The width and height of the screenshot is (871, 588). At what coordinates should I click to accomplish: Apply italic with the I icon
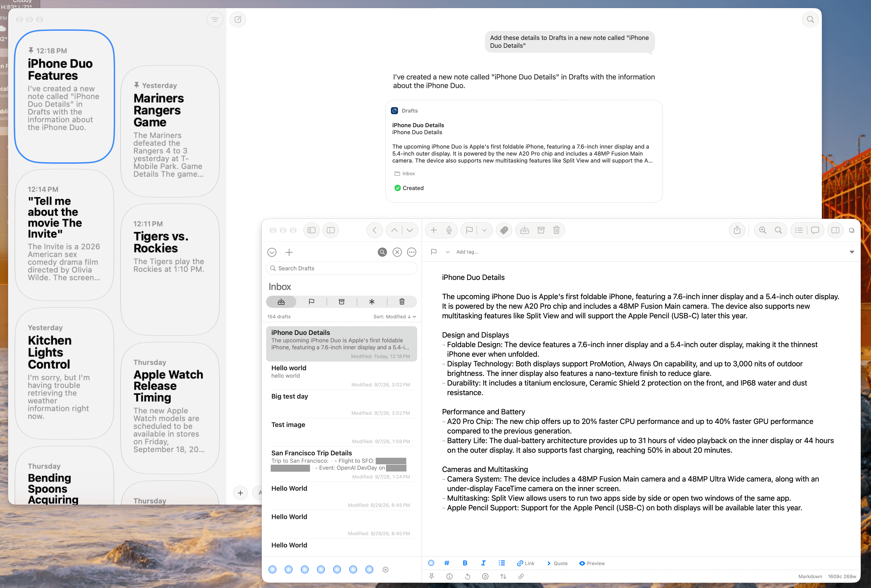click(484, 563)
